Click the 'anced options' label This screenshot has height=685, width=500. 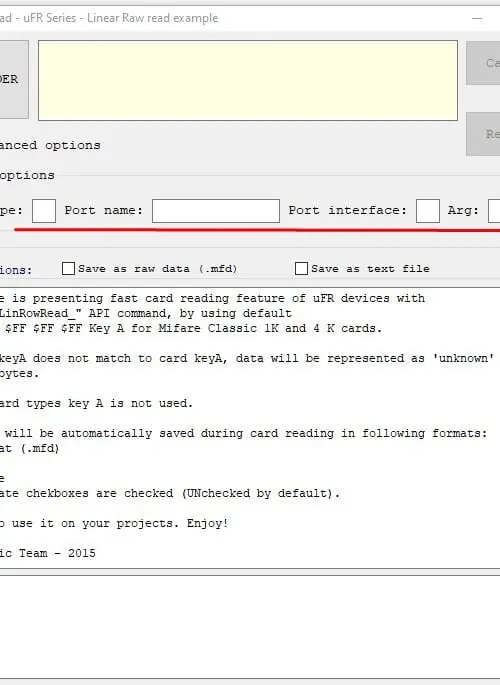pyautogui.click(x=50, y=145)
